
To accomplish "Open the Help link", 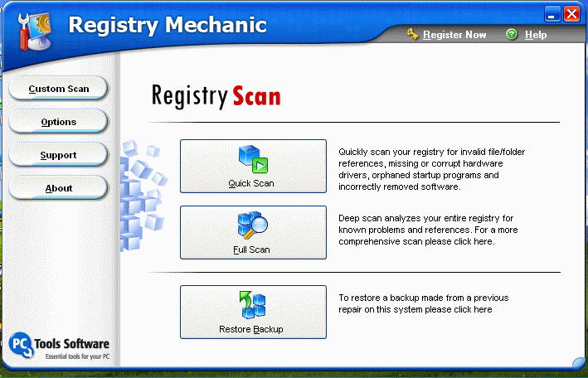I will pos(536,35).
